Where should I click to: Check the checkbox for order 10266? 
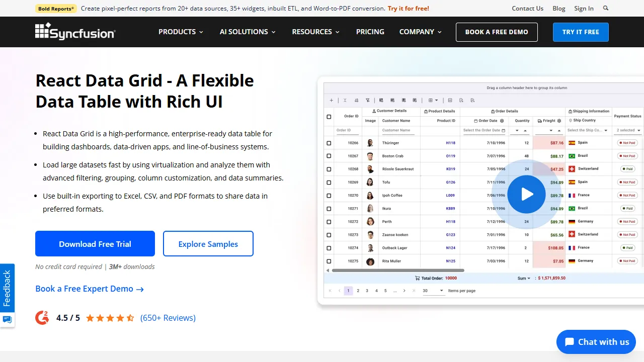[x=329, y=143]
